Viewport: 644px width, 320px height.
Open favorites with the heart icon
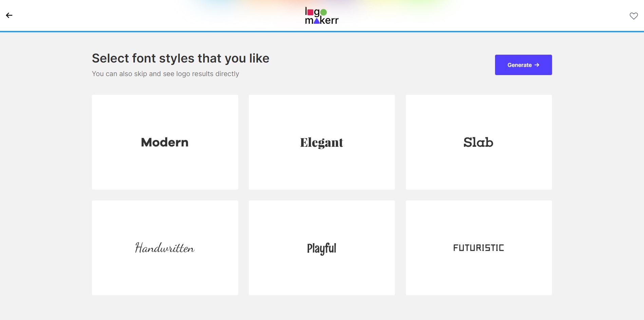pyautogui.click(x=633, y=16)
